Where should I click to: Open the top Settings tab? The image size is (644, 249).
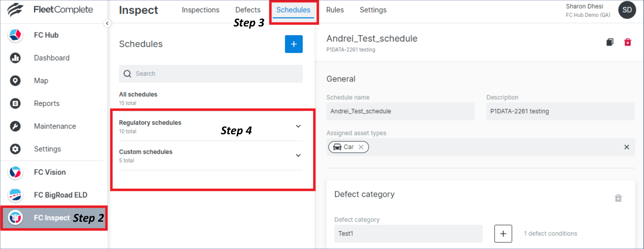click(373, 10)
